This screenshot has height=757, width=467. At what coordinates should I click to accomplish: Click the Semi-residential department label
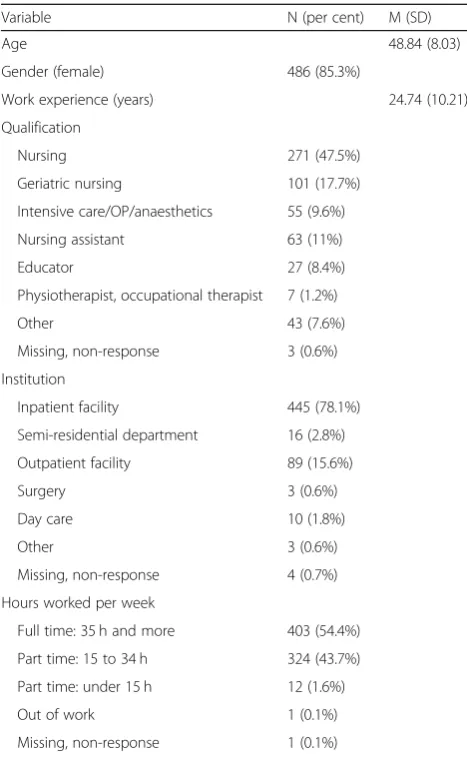click(107, 435)
